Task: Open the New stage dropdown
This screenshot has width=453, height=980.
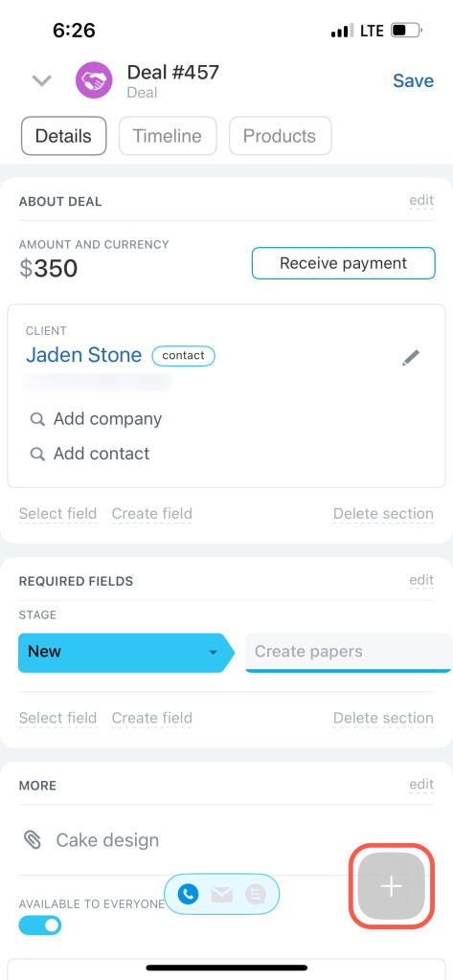Action: pyautogui.click(x=125, y=652)
